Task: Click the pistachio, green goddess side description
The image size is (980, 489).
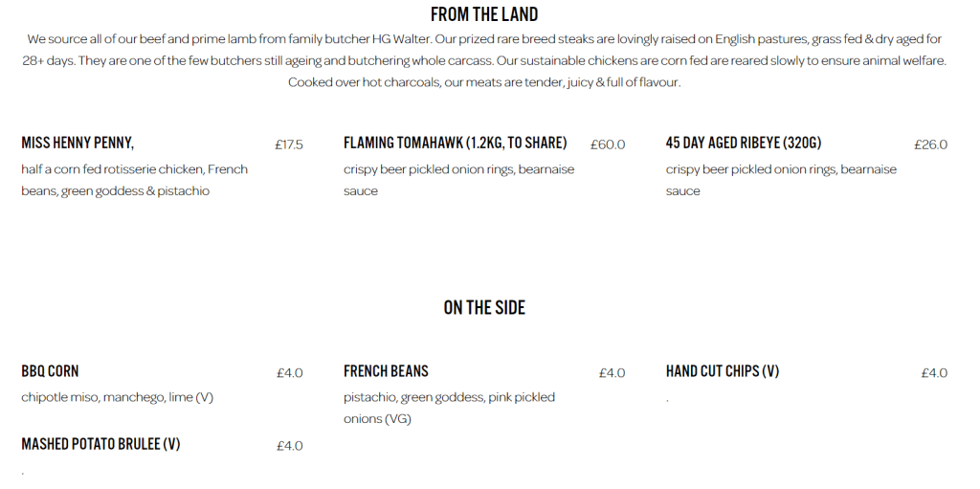Action: click(x=449, y=408)
